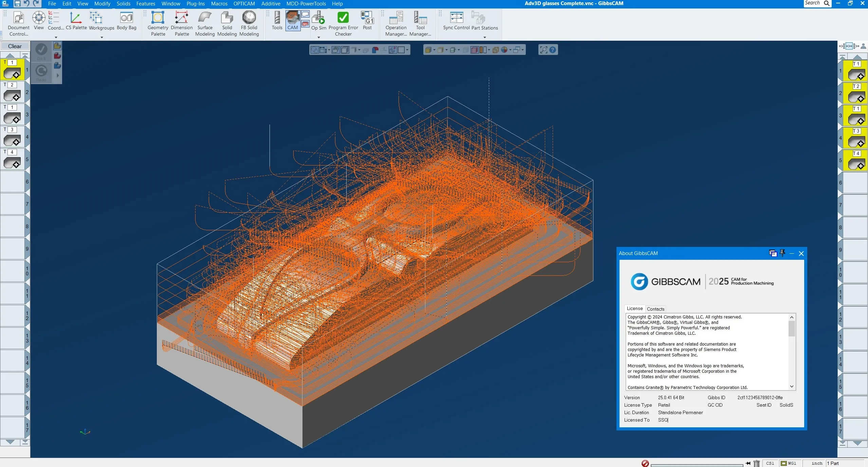Expand the arrow under the part display icons
This screenshot has height=467, width=868.
tap(57, 75)
